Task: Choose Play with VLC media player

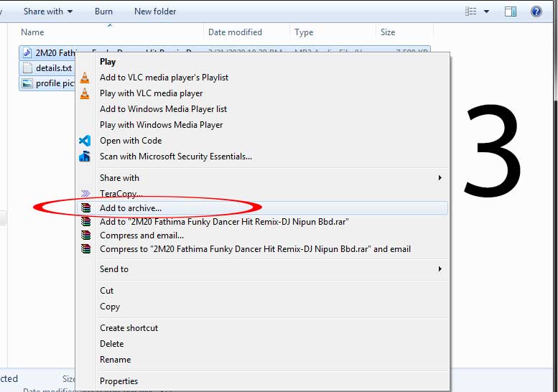Action: click(152, 93)
